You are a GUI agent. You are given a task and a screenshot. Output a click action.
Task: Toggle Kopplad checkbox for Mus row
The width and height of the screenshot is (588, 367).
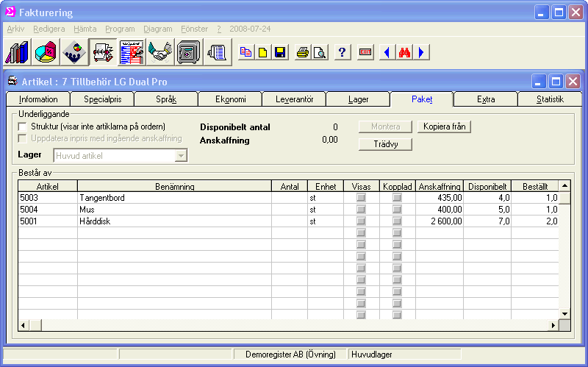pyautogui.click(x=397, y=210)
